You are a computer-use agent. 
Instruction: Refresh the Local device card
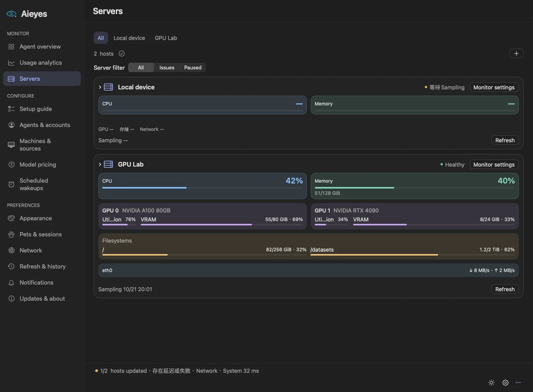[505, 140]
